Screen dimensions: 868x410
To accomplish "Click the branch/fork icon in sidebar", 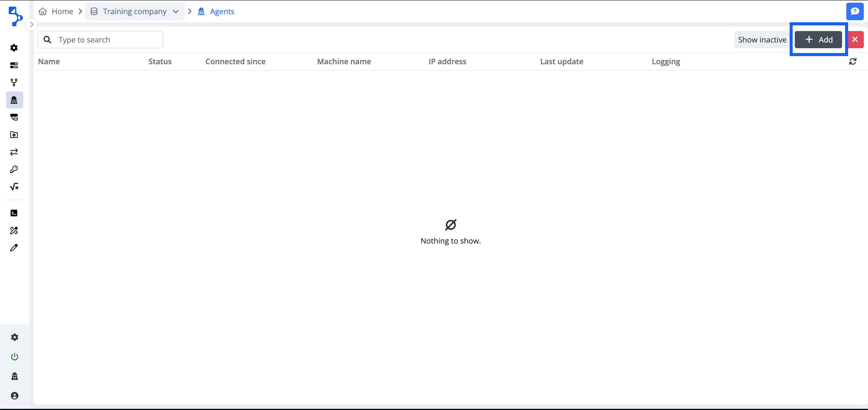I will point(14,82).
